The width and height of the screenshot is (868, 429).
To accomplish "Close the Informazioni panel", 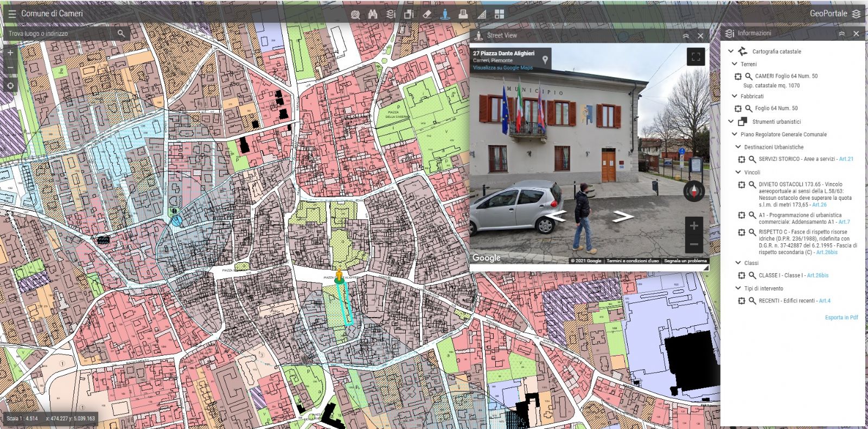I will [x=856, y=34].
